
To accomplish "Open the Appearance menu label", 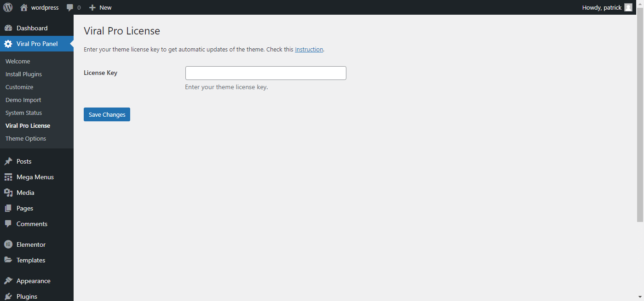I will tap(33, 281).
